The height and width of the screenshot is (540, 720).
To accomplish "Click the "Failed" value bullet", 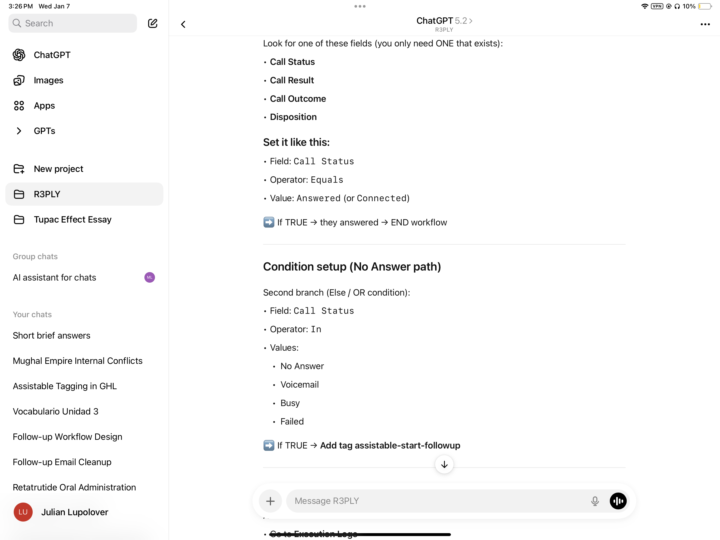I will point(292,422).
